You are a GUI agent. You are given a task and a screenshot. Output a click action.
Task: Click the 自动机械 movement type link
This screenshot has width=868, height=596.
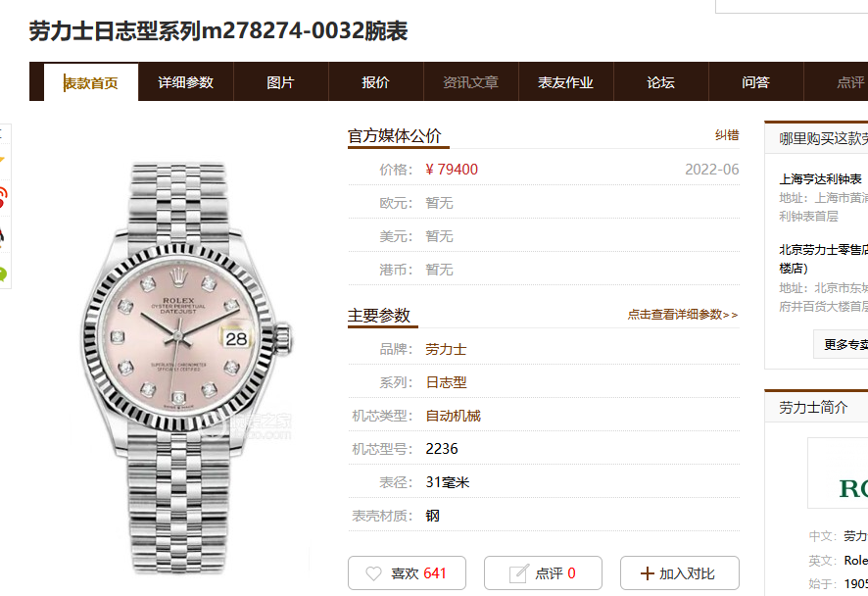click(453, 416)
